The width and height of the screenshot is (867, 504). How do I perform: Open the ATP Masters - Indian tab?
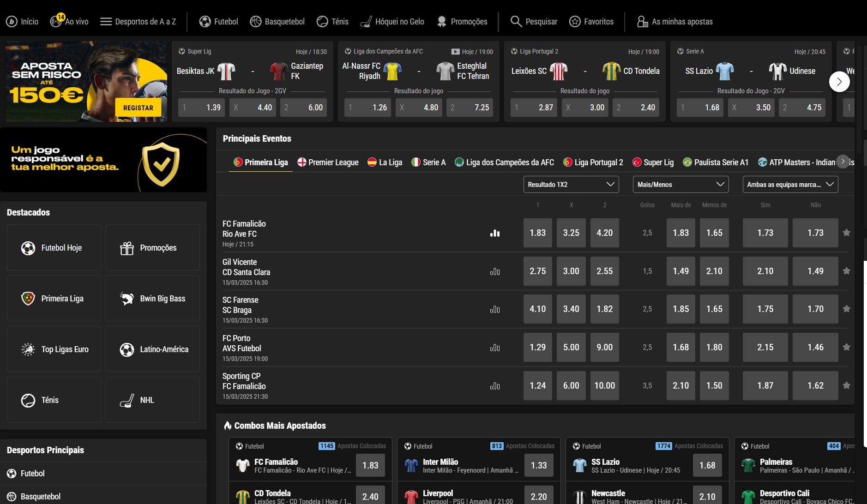797,162
